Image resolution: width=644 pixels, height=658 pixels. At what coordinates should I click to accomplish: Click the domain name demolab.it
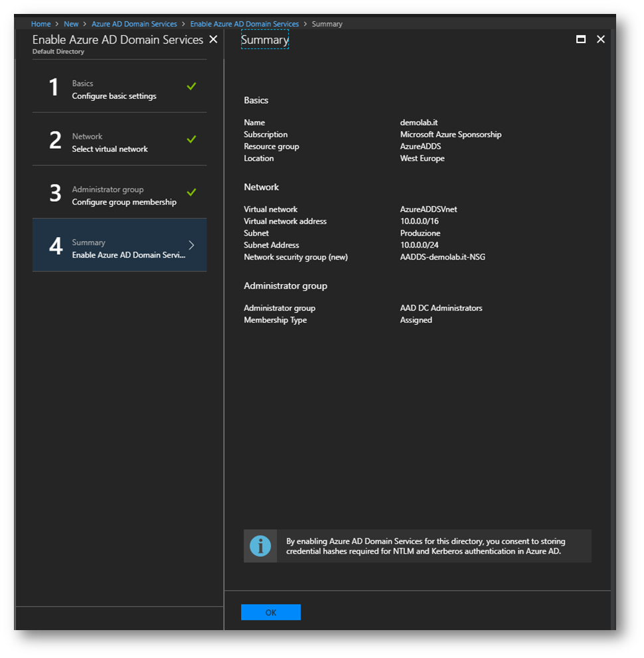click(419, 123)
